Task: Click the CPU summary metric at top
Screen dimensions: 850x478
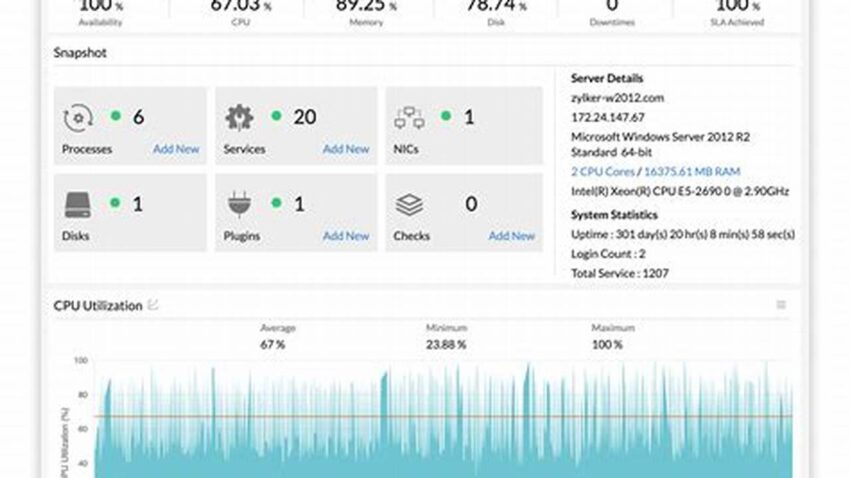Action: tap(241, 13)
